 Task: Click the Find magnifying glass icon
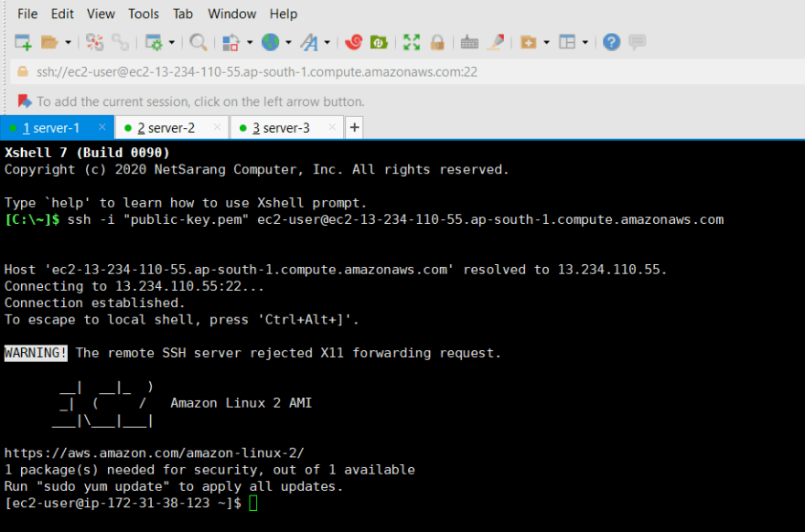coord(199,42)
